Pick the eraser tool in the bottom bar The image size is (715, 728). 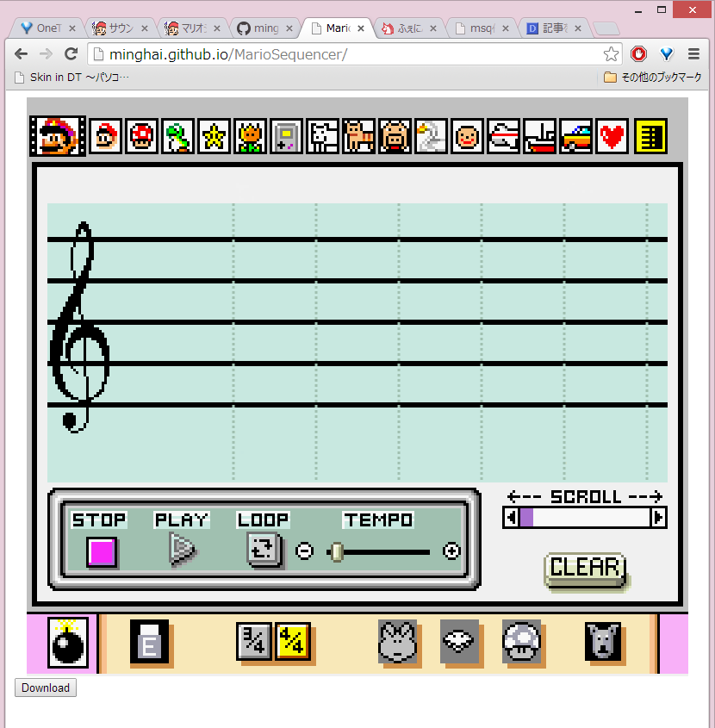pyautogui.click(x=151, y=643)
